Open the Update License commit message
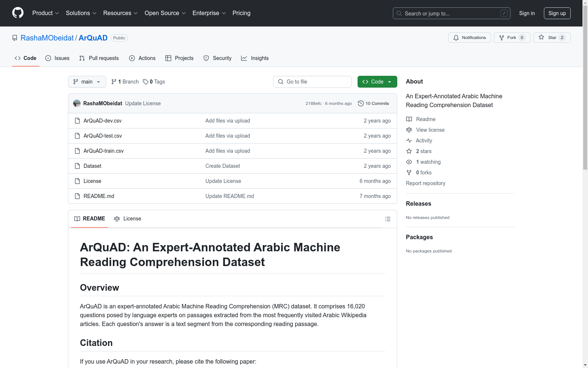This screenshot has height=368, width=588. 143,103
